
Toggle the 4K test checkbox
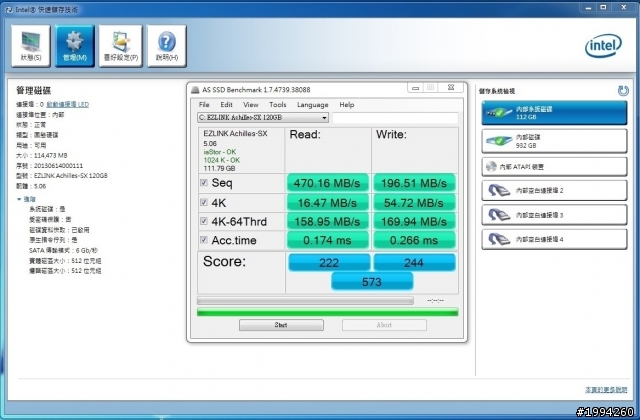(x=204, y=202)
